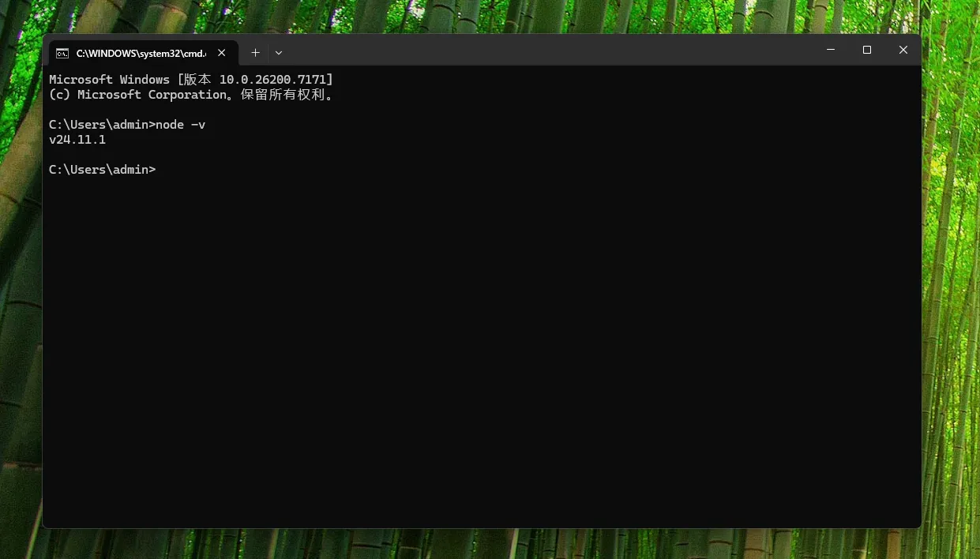Image resolution: width=980 pixels, height=559 pixels.
Task: Click the bamboo wallpaper right of terminal
Action: pos(951,316)
